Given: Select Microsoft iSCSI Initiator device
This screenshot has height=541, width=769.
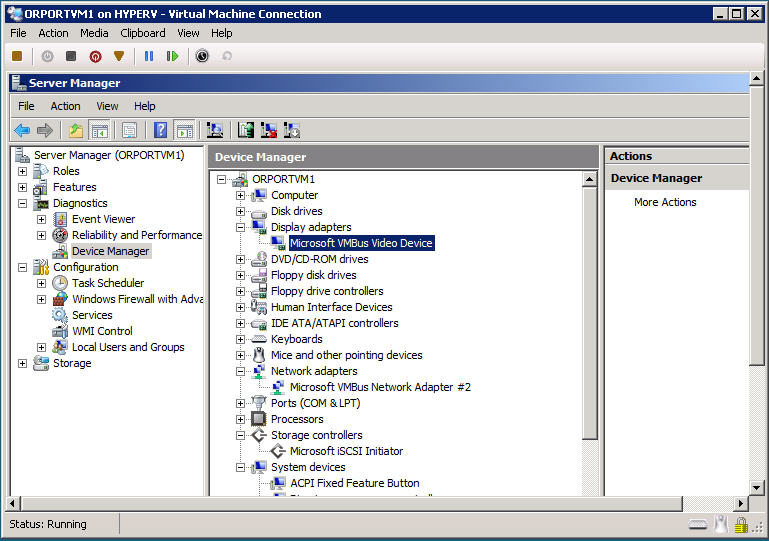Looking at the screenshot, I should click(x=346, y=451).
